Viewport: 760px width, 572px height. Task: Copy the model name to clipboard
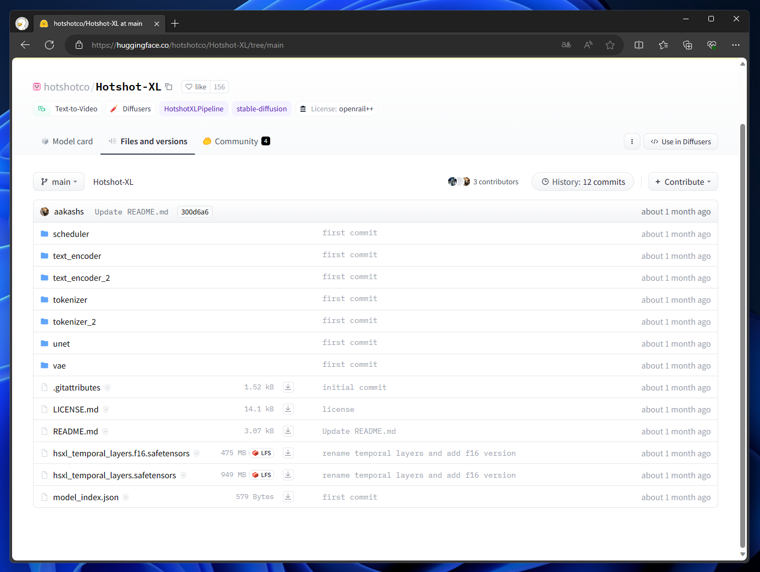point(169,87)
